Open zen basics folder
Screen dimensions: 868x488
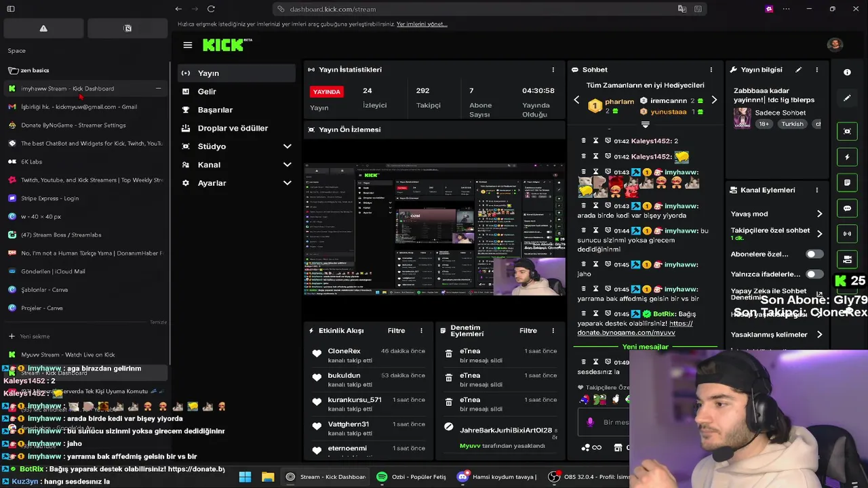click(85, 70)
